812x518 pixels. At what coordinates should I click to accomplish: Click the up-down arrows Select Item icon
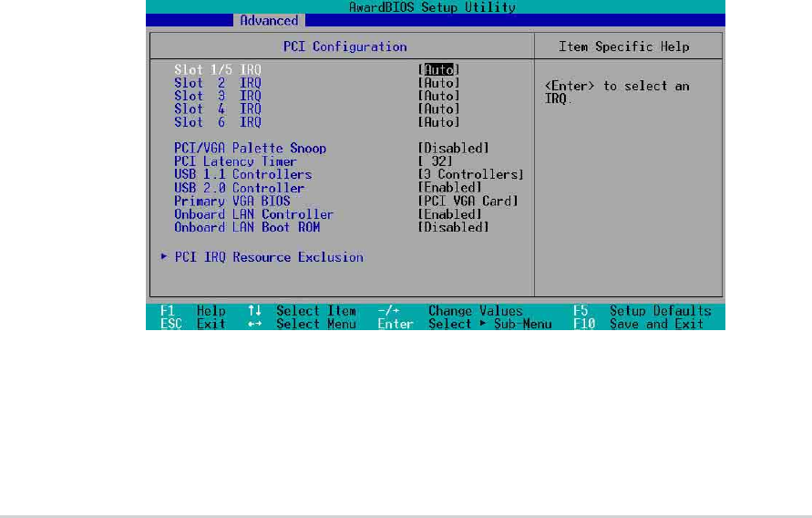click(254, 311)
